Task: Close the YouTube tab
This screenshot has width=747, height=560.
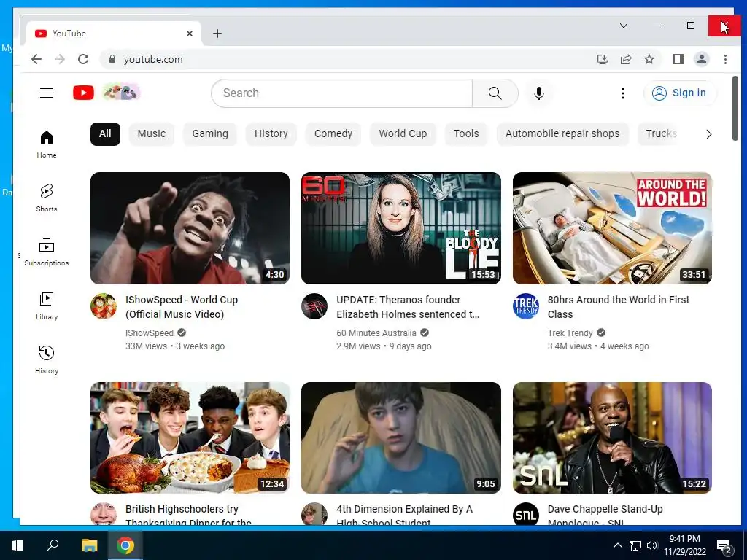Action: (190, 34)
